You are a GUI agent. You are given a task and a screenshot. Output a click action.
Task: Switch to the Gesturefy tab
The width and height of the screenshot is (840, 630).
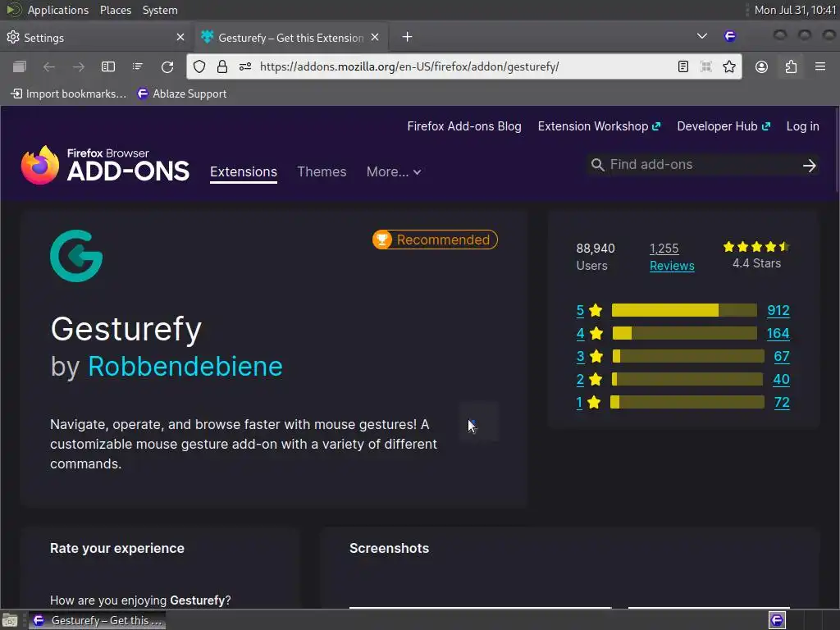(291, 37)
